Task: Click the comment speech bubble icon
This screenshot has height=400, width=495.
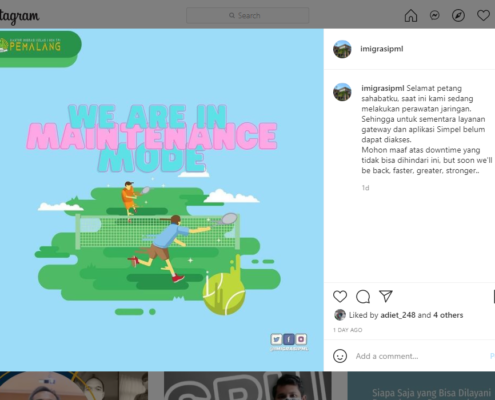Action: [363, 296]
